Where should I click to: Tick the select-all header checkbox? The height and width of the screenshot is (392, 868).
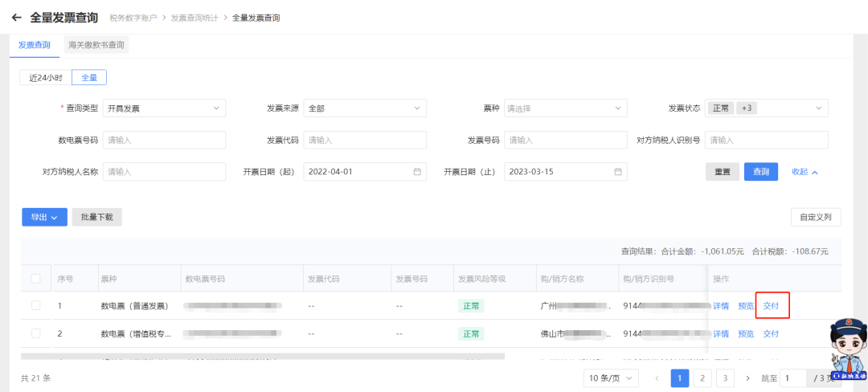click(x=36, y=278)
